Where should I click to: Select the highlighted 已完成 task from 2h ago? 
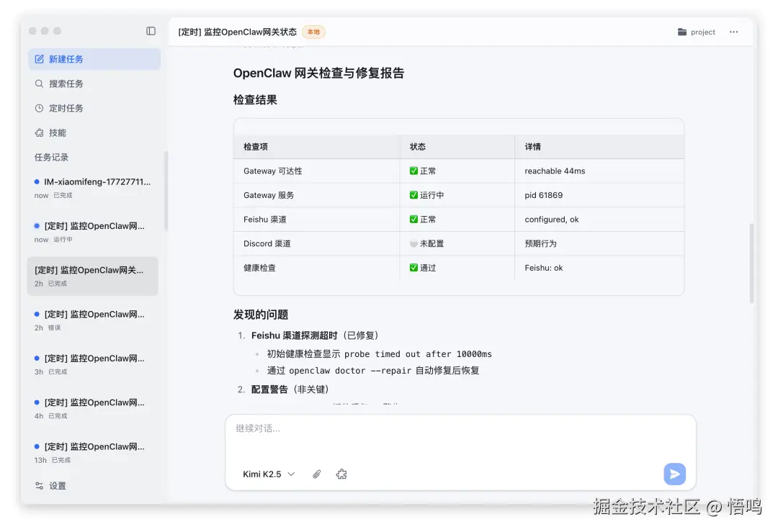click(92, 276)
